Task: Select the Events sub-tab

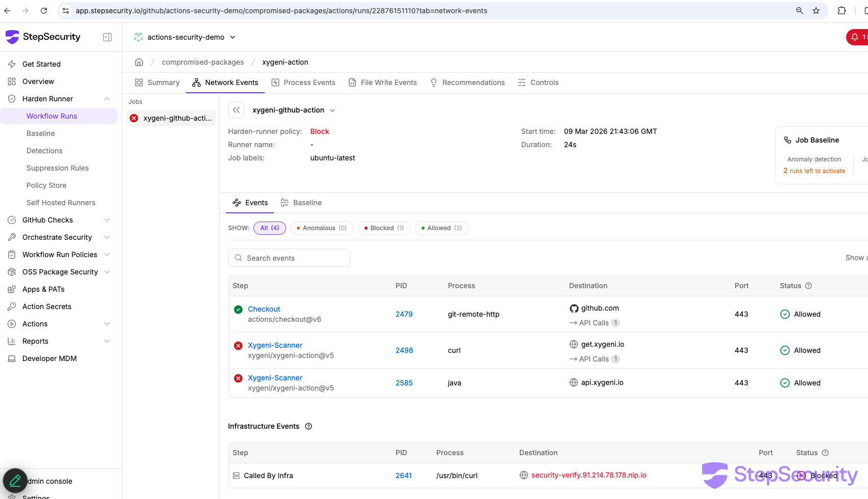Action: [250, 203]
